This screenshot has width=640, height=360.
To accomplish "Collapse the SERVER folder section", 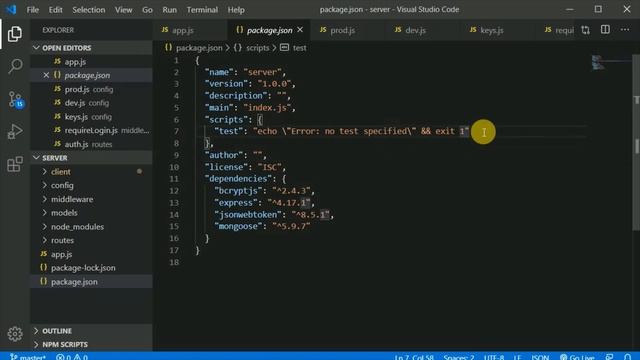I will (x=91, y=158).
